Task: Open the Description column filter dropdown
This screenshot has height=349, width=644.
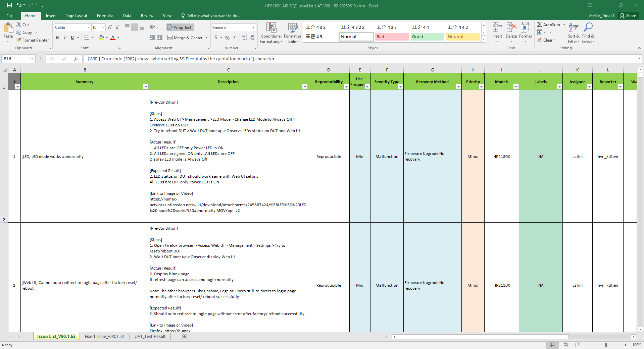Action: (x=305, y=87)
